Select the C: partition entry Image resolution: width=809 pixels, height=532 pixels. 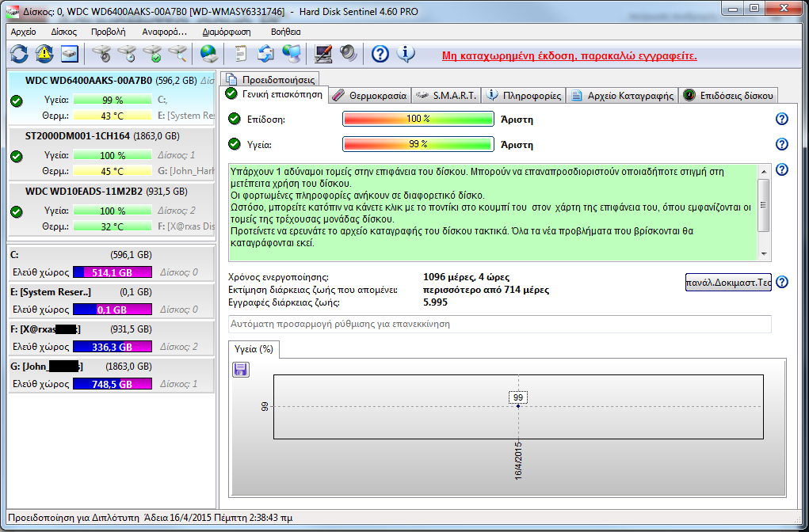112,264
